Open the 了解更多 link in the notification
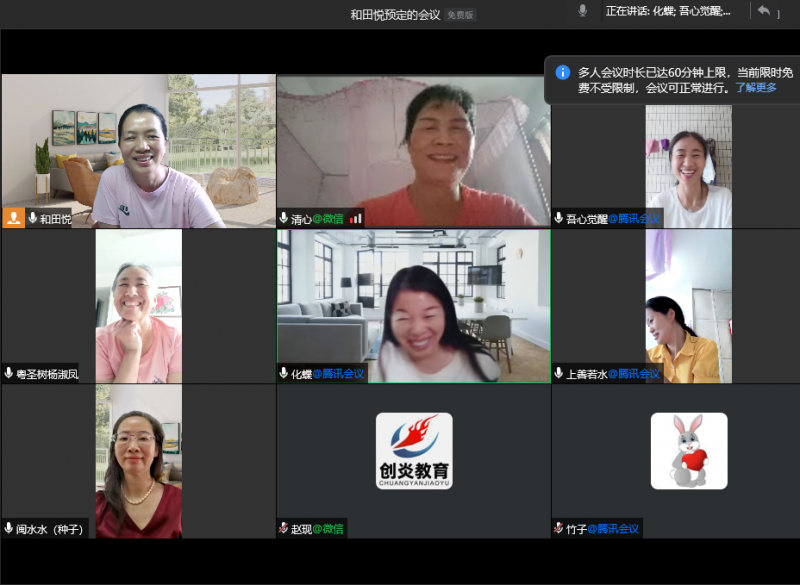 tap(756, 88)
